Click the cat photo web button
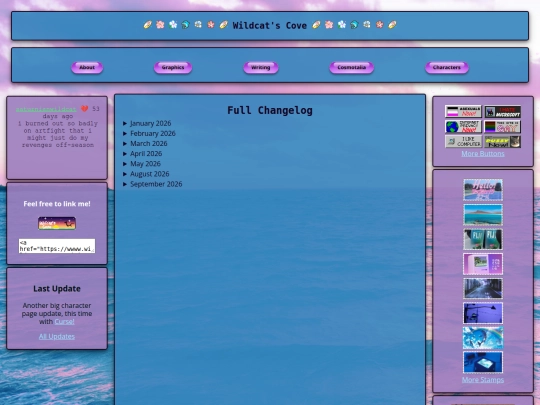Screen dimensions: 540x405 503,141
